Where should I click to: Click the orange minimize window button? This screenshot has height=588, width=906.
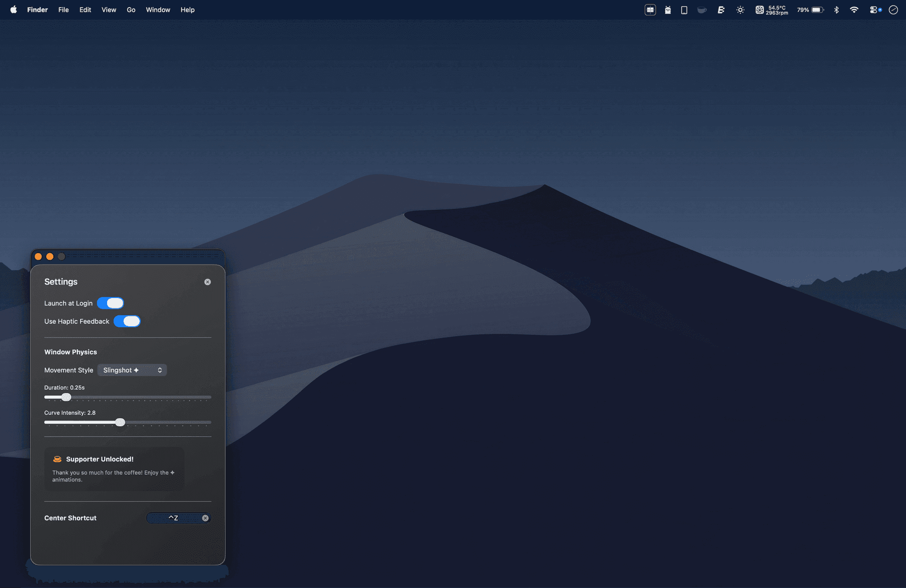(x=50, y=257)
